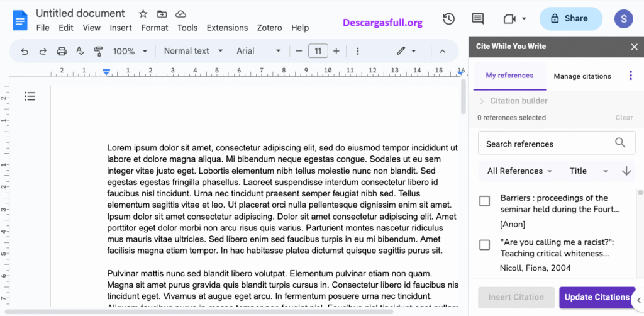Switch to Manage citations tab
The width and height of the screenshot is (644, 316).
(582, 76)
